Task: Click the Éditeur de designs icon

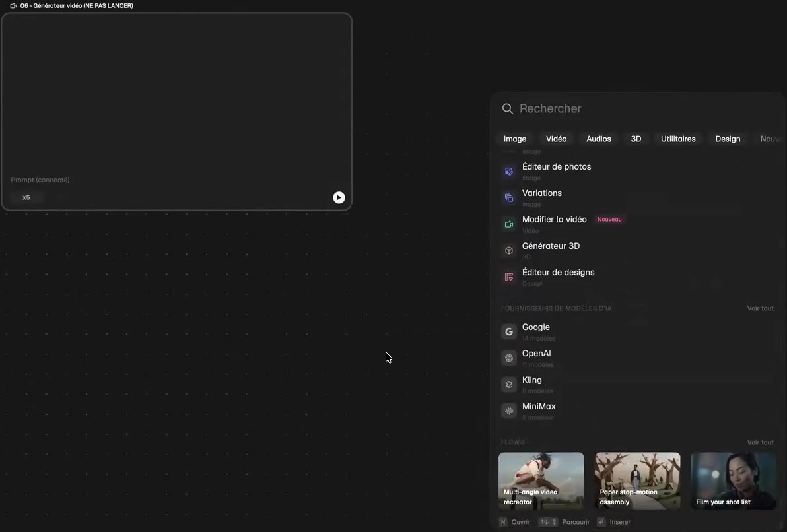Action: [509, 277]
